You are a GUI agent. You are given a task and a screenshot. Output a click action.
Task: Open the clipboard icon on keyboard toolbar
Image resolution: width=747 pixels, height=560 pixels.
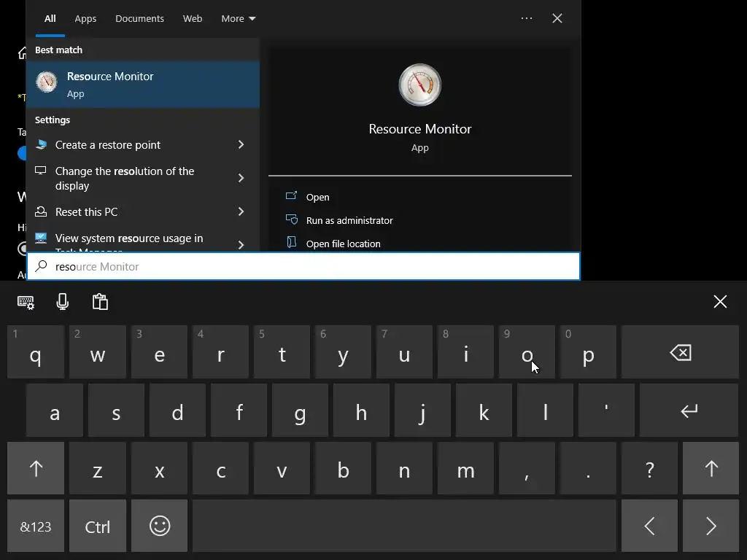click(x=100, y=302)
